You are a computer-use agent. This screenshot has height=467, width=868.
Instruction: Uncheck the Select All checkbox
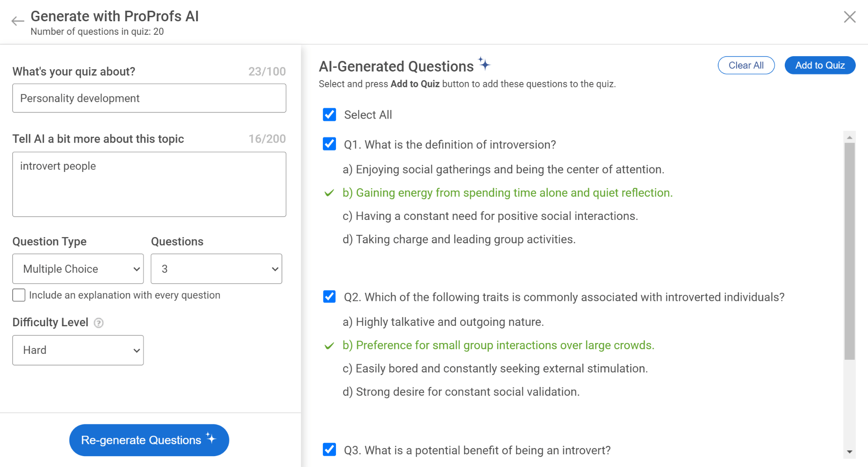click(329, 114)
